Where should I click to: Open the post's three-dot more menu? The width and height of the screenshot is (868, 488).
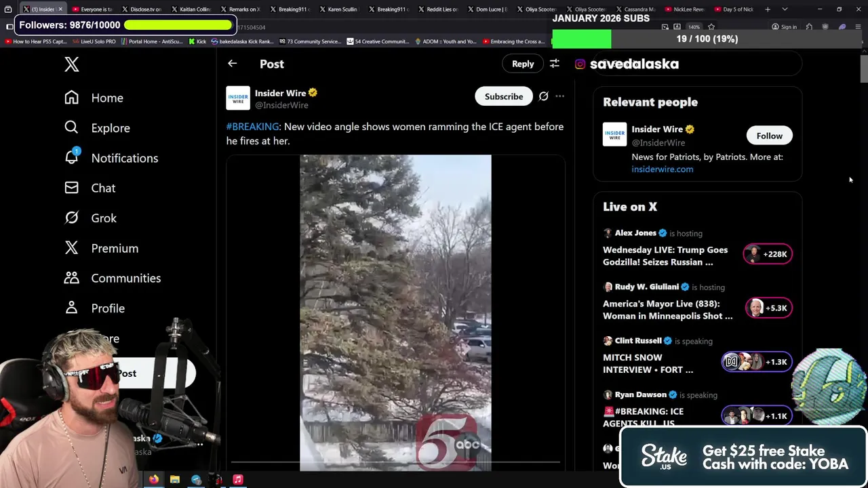(x=559, y=96)
